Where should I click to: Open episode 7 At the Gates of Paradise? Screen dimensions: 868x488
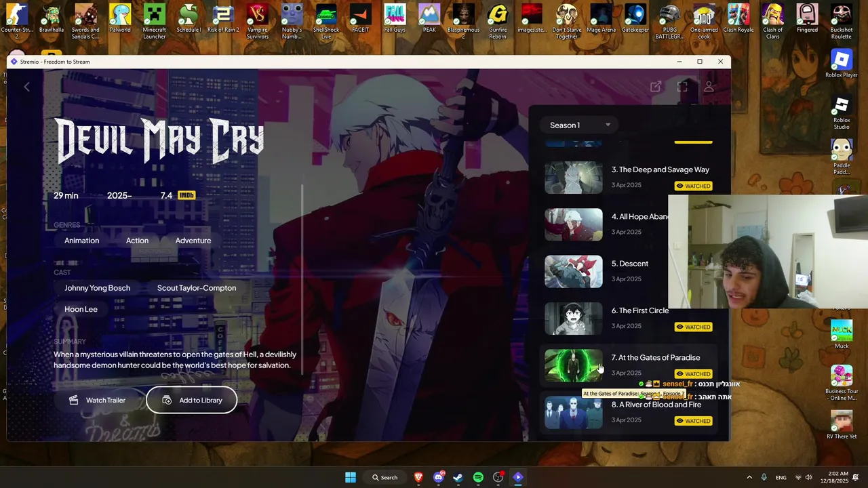point(656,357)
